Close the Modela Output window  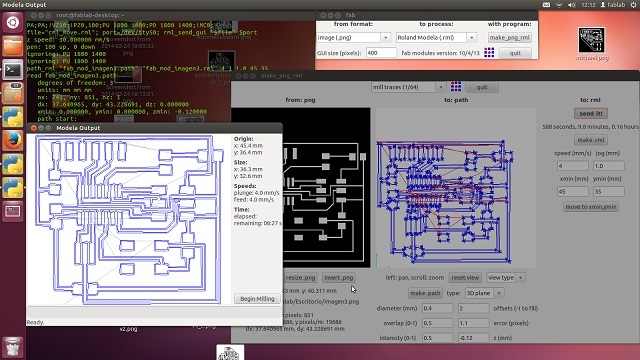point(33,128)
